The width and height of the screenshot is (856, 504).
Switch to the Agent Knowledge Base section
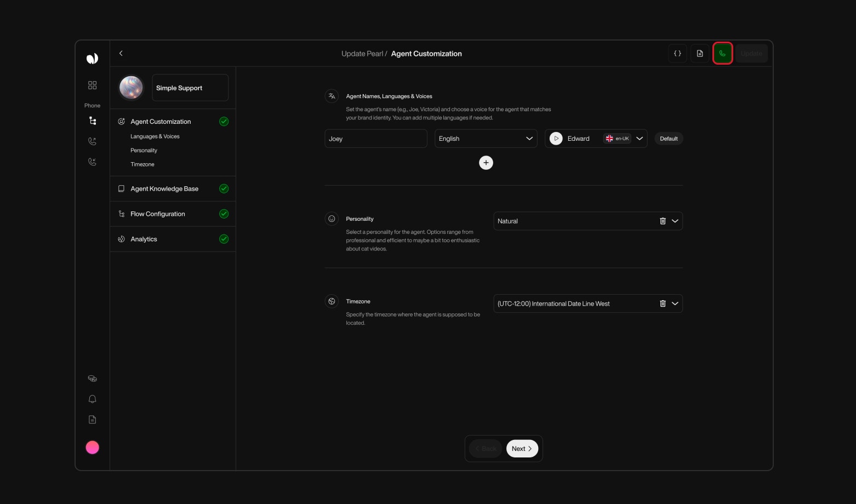click(164, 188)
